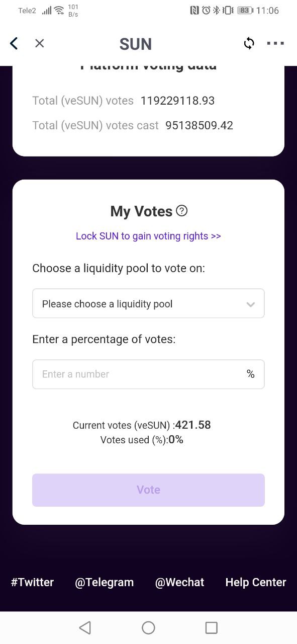
Task: Open the liquidity pool dropdown
Action: (148, 303)
